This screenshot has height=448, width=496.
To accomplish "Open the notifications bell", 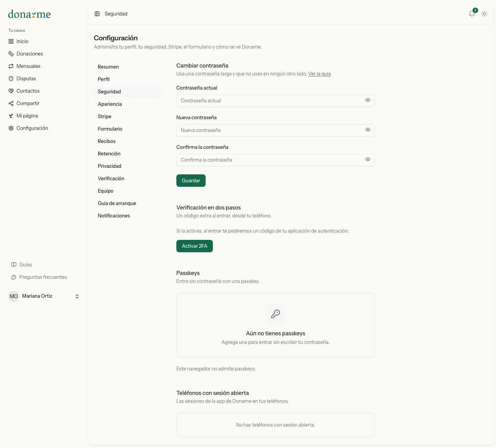I will [x=472, y=14].
